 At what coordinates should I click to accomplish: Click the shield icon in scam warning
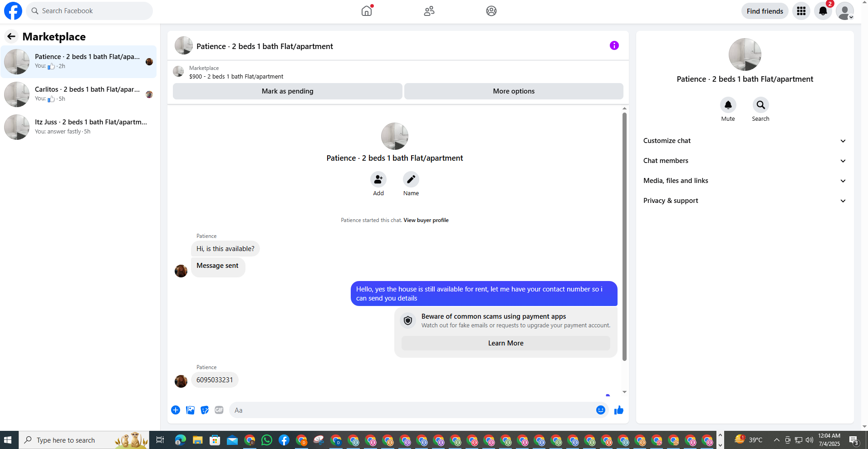coord(408,321)
